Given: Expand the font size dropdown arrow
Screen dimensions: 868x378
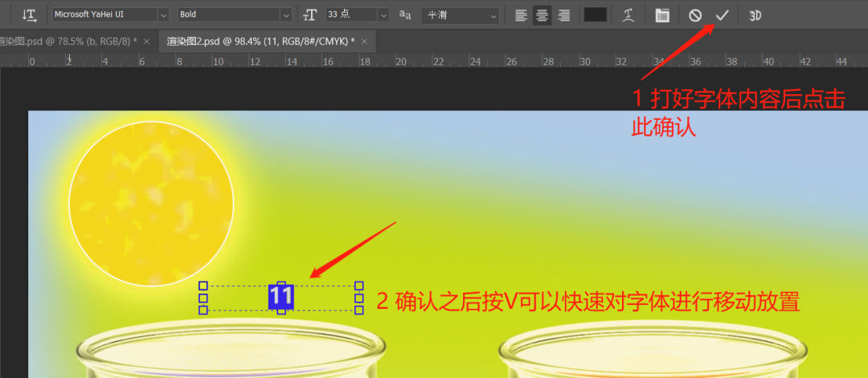Looking at the screenshot, I should coord(383,15).
